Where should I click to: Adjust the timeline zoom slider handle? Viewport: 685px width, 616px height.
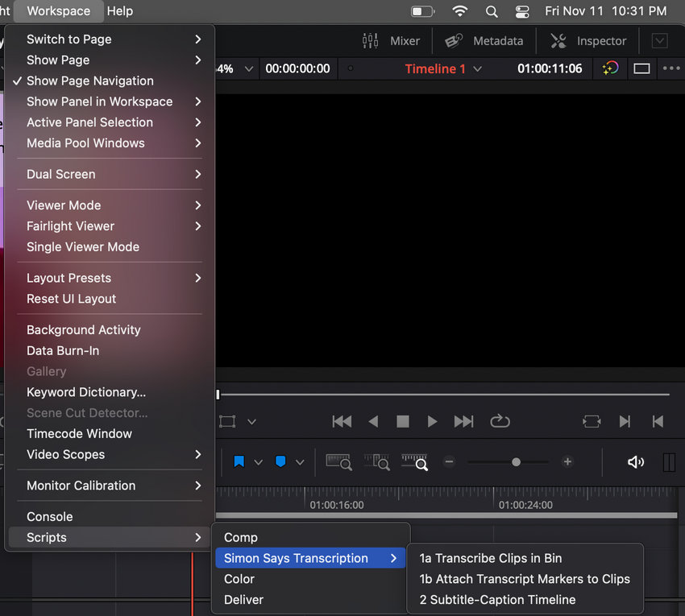tap(516, 462)
